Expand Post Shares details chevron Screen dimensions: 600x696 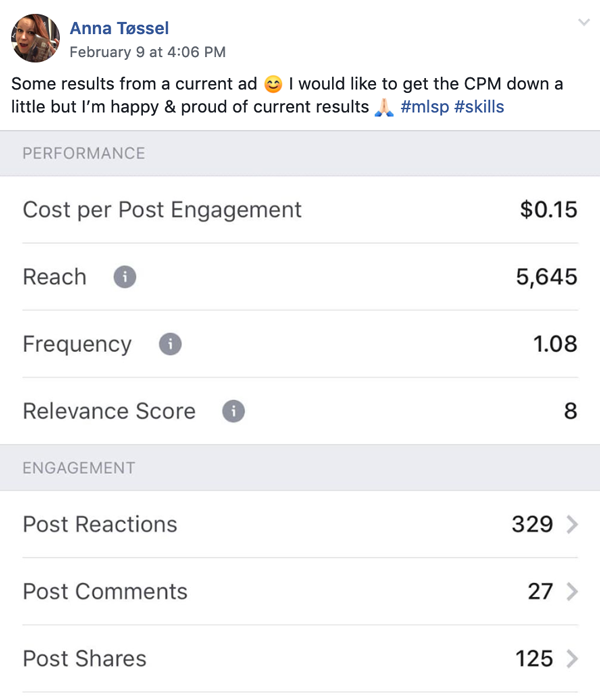point(572,658)
